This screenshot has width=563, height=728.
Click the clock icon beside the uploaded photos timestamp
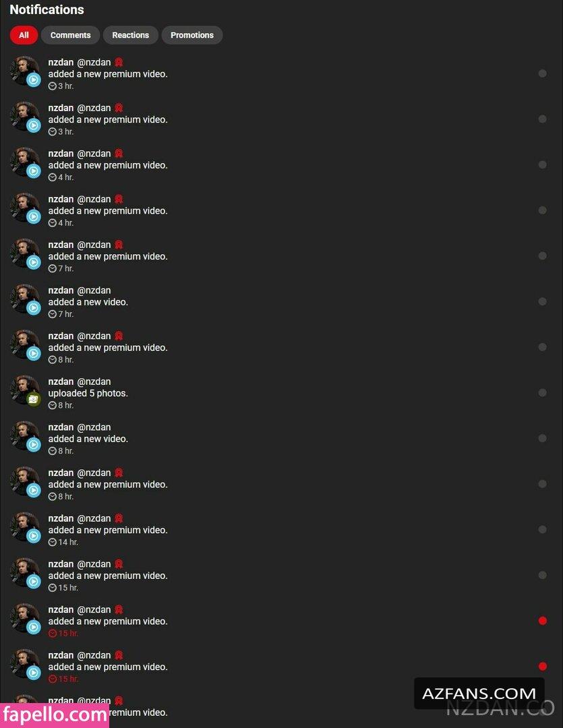(x=52, y=405)
